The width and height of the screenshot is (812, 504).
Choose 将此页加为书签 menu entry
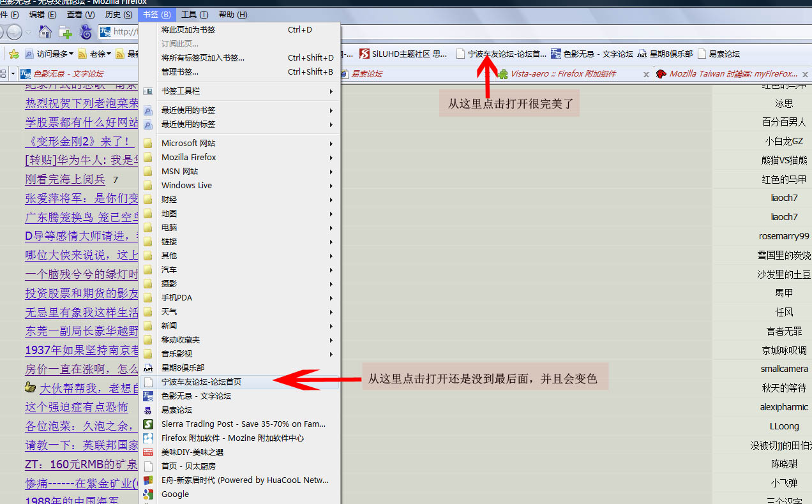click(x=239, y=30)
